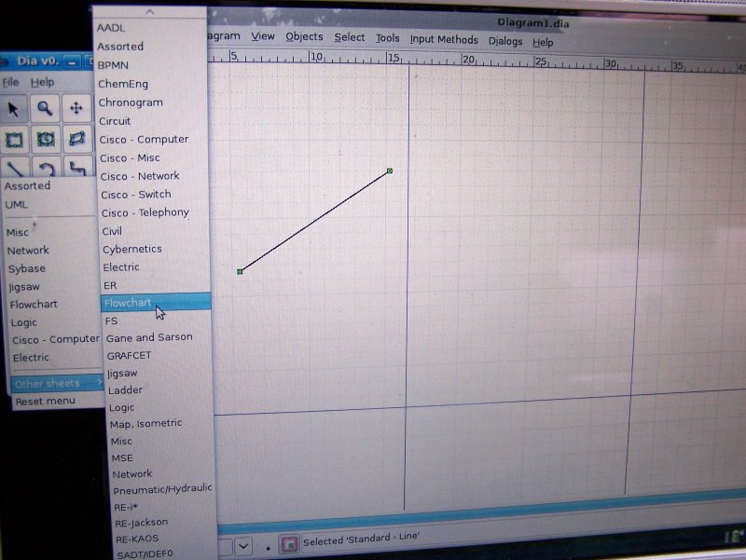This screenshot has height=560, width=746.
Task: Click the upper endpoint handle of the line
Action: [x=390, y=171]
